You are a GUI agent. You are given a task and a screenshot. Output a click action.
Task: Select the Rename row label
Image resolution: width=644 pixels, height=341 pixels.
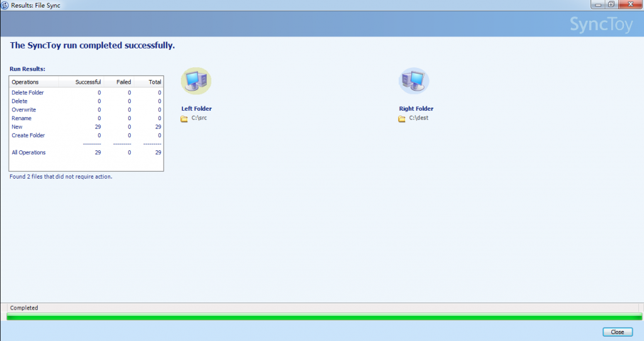pos(21,118)
